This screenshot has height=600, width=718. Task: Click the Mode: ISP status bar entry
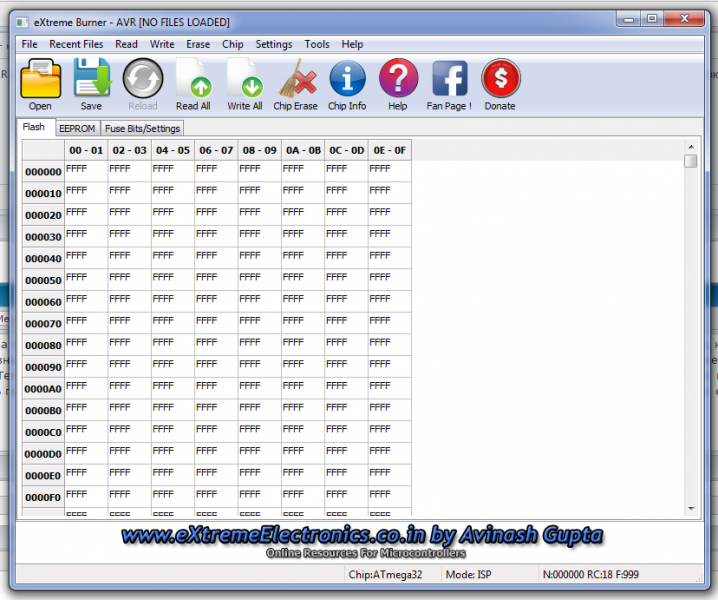click(468, 574)
